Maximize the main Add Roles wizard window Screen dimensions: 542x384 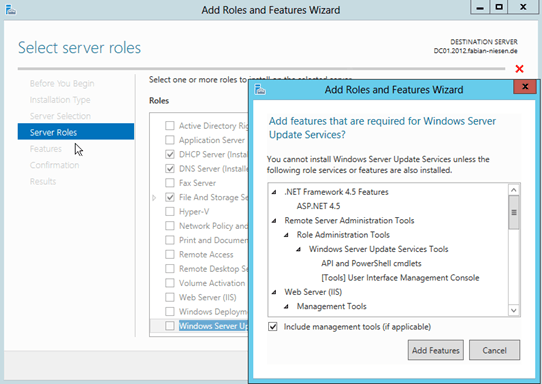click(499, 7)
